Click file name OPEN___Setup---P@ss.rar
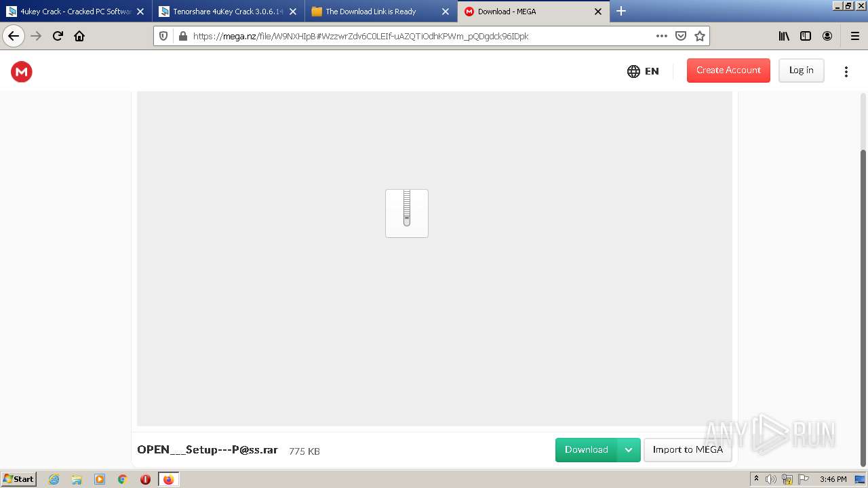This screenshot has height=488, width=868. (x=208, y=450)
